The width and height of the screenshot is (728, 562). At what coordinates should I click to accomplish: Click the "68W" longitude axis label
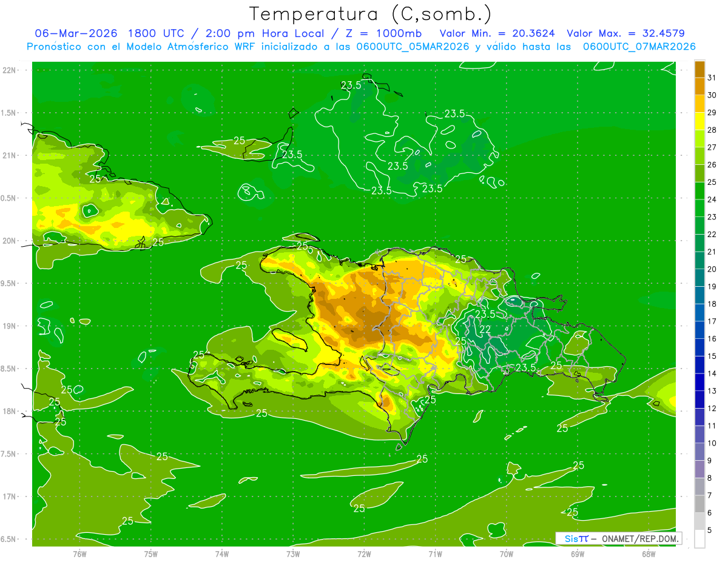coord(649,554)
